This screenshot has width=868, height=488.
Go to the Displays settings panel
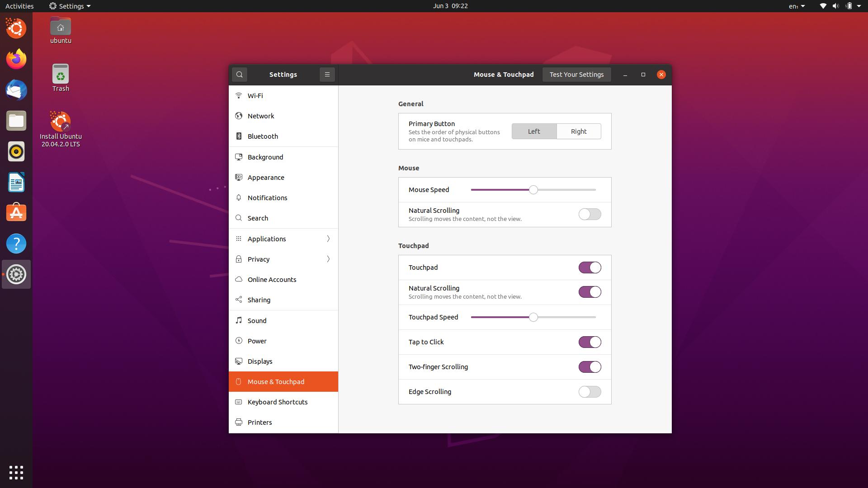pyautogui.click(x=260, y=361)
